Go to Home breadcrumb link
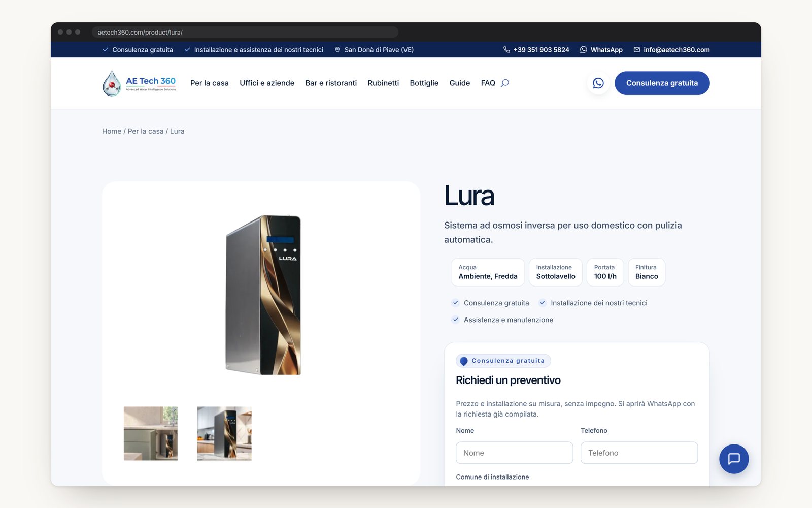Viewport: 812px width, 508px height. [x=112, y=131]
